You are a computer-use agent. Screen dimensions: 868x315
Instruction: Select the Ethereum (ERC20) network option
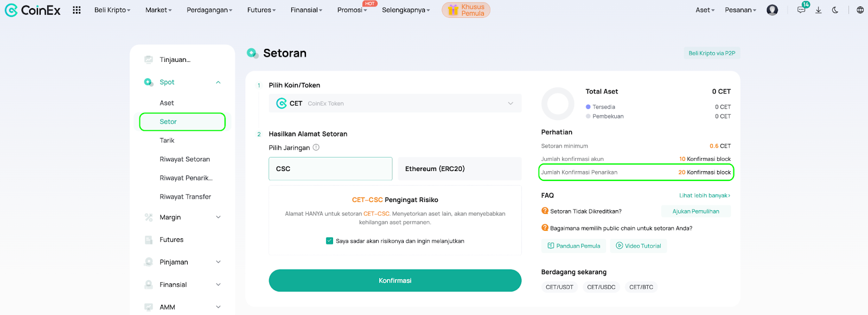pos(460,169)
